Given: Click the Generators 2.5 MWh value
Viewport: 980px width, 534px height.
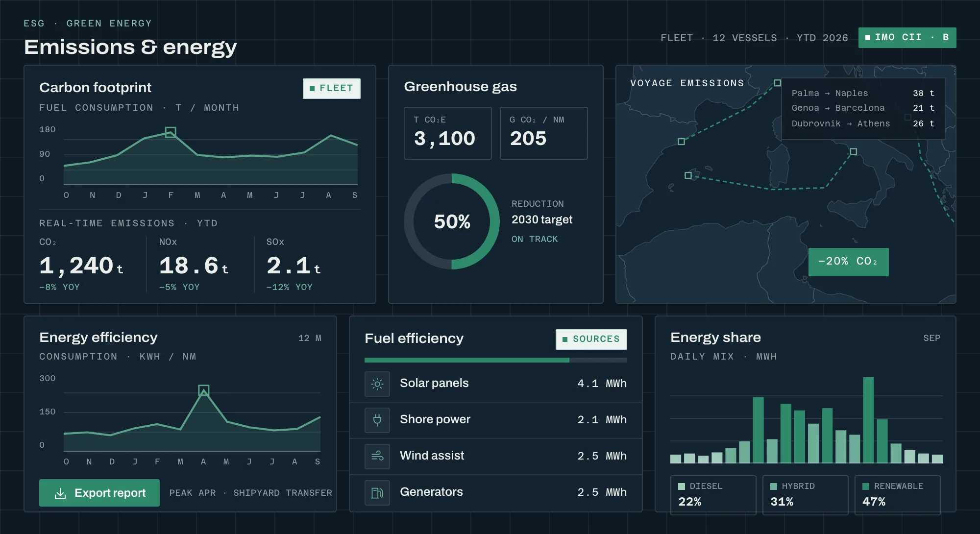Looking at the screenshot, I should click(602, 492).
